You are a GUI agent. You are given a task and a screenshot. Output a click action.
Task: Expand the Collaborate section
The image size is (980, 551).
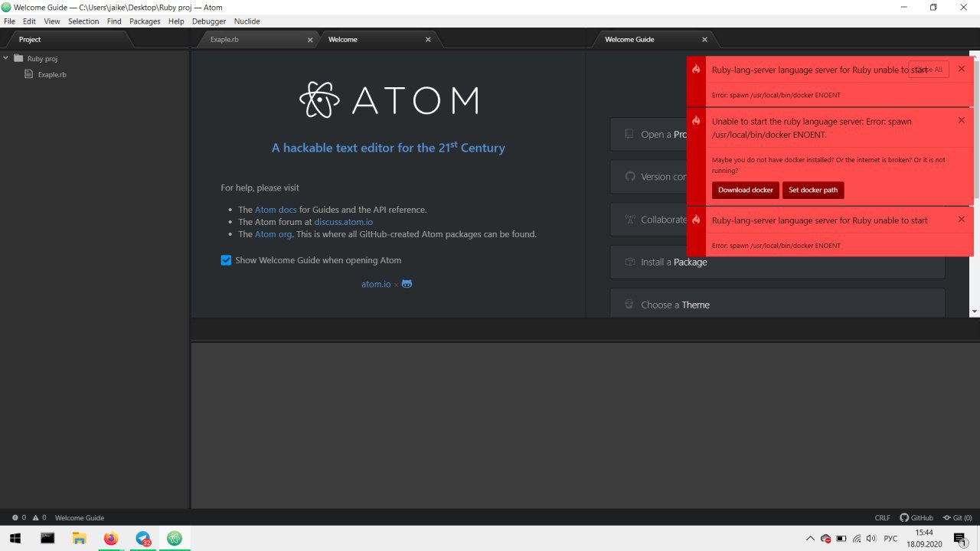777,220
